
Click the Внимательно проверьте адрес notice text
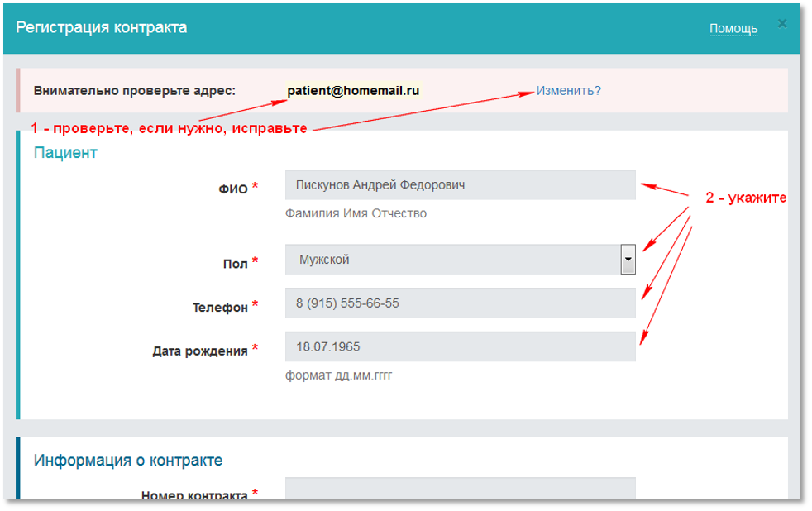point(135,91)
